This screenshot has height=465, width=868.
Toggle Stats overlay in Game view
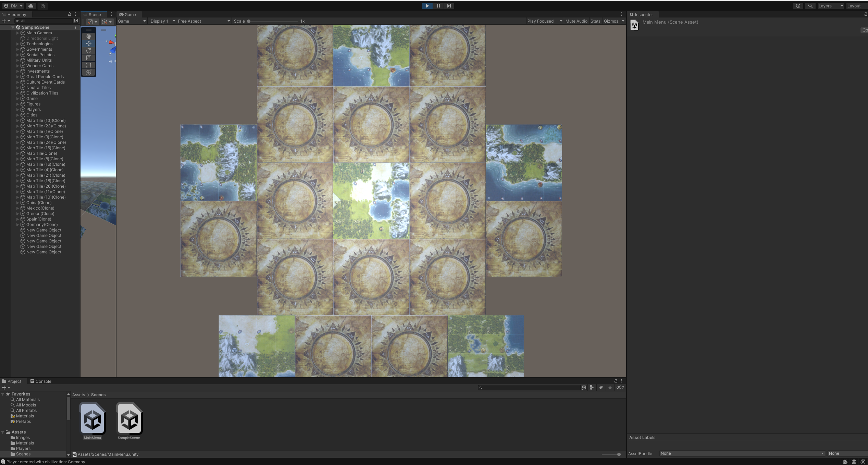click(595, 21)
